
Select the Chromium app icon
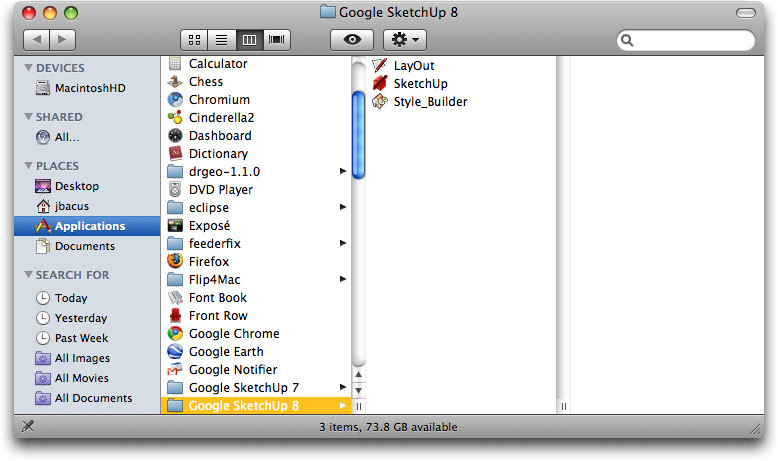[x=175, y=99]
